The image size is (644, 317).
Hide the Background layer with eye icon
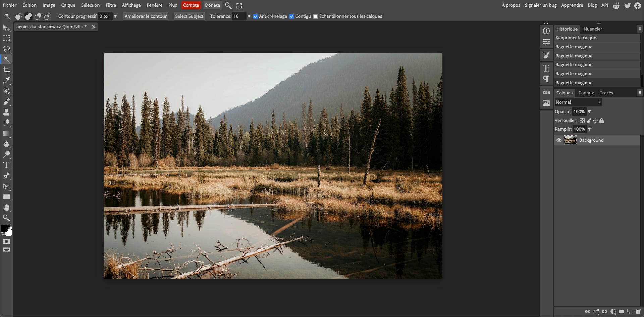click(559, 140)
